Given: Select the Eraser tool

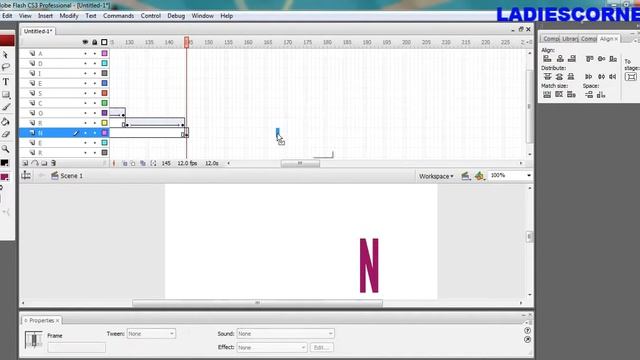Looking at the screenshot, I should [x=5, y=134].
